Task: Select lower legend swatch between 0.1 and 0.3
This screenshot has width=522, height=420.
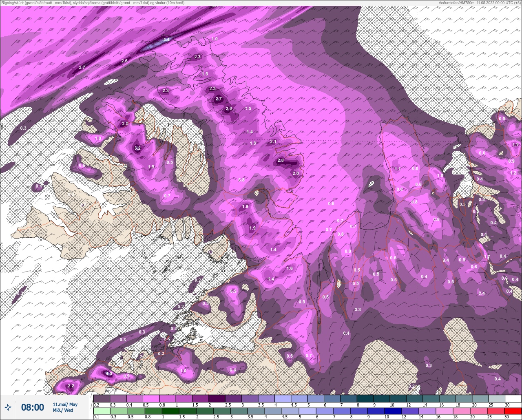Action: pyautogui.click(x=102, y=411)
